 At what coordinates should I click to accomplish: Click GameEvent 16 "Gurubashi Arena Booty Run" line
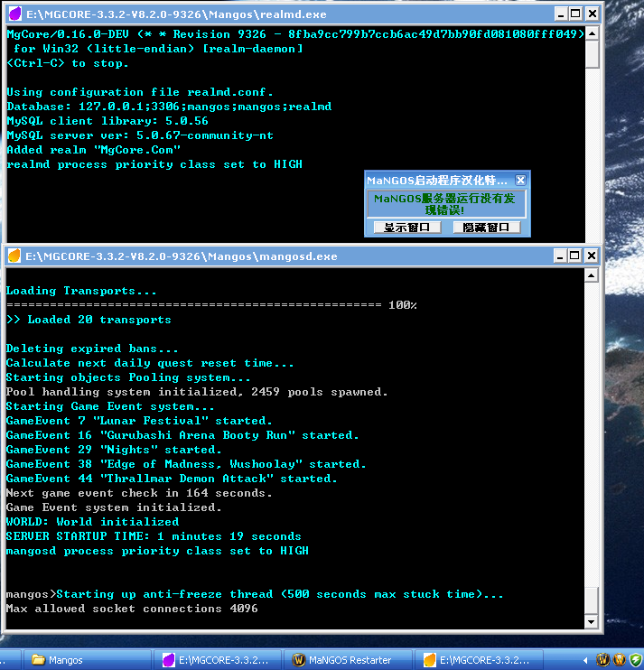click(182, 435)
